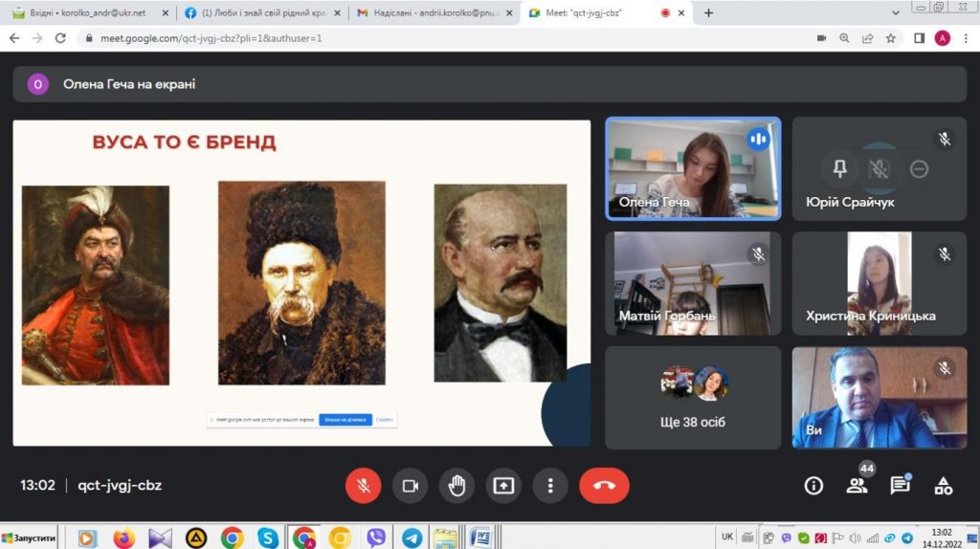
Task: Remove Юрій Срайчук using the minus icon
Action: [919, 169]
